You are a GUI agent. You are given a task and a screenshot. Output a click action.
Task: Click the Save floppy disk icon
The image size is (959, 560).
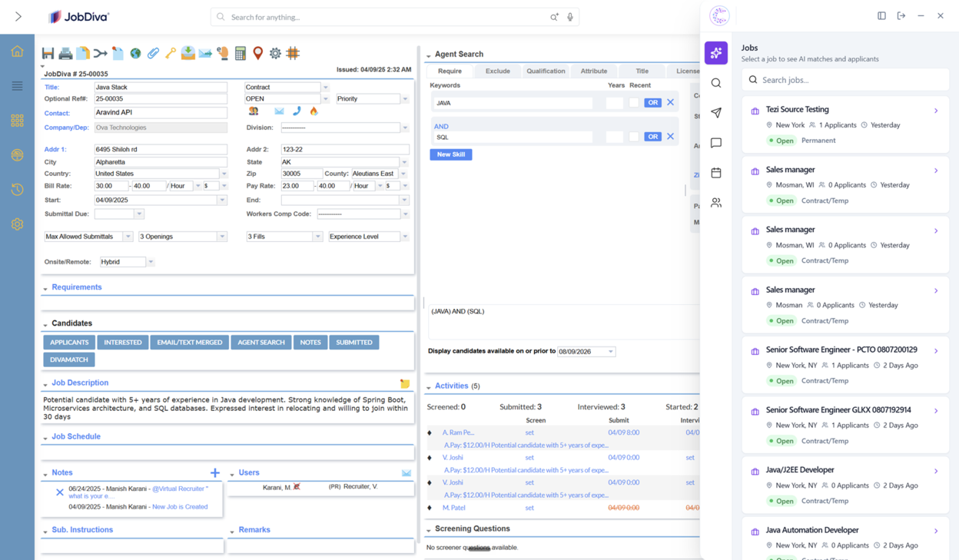(x=48, y=53)
